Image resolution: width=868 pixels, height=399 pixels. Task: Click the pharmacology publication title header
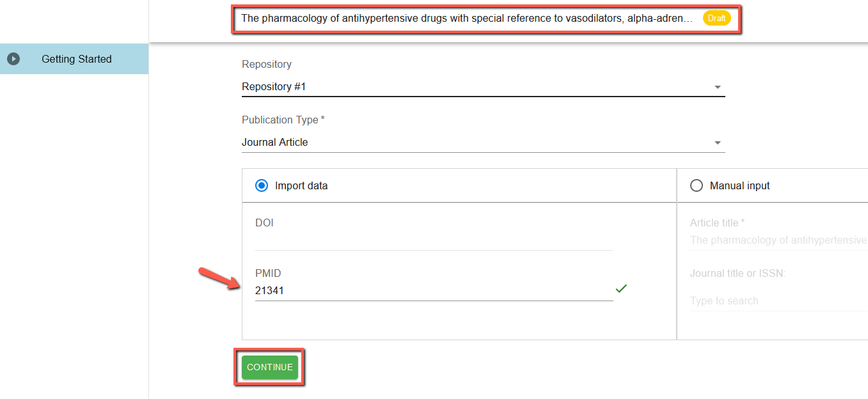[467, 19]
